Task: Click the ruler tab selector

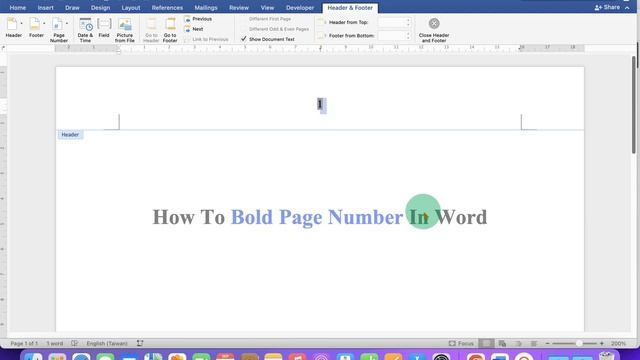Action: tap(4, 48)
